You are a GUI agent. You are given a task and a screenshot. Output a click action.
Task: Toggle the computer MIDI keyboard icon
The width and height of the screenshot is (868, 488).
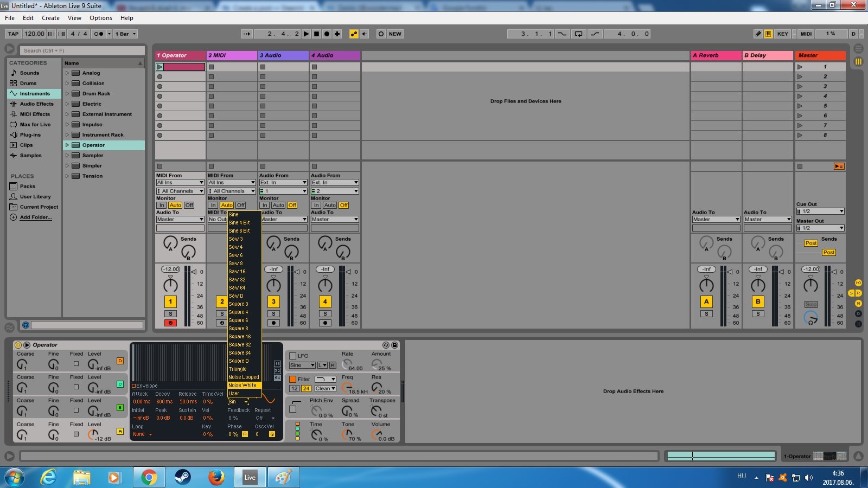tap(769, 34)
